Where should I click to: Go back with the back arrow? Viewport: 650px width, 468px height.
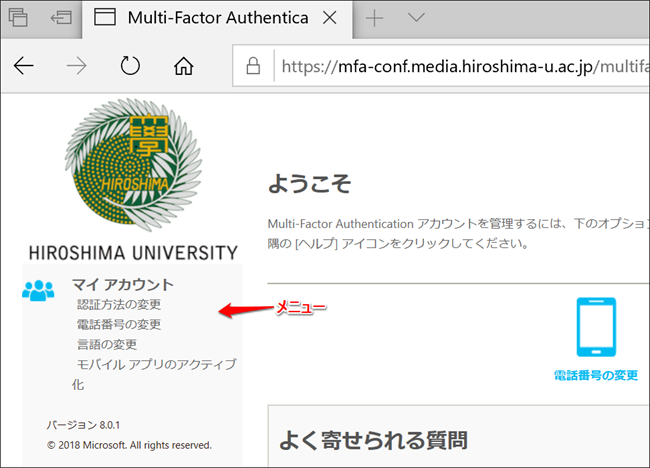[x=24, y=66]
